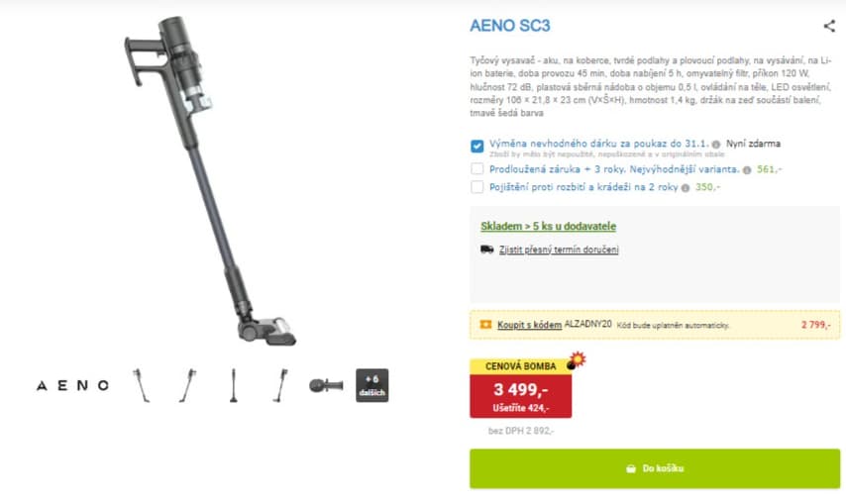Expand the +6 dalších thumbnails
This screenshot has height=504, width=846.
(371, 385)
